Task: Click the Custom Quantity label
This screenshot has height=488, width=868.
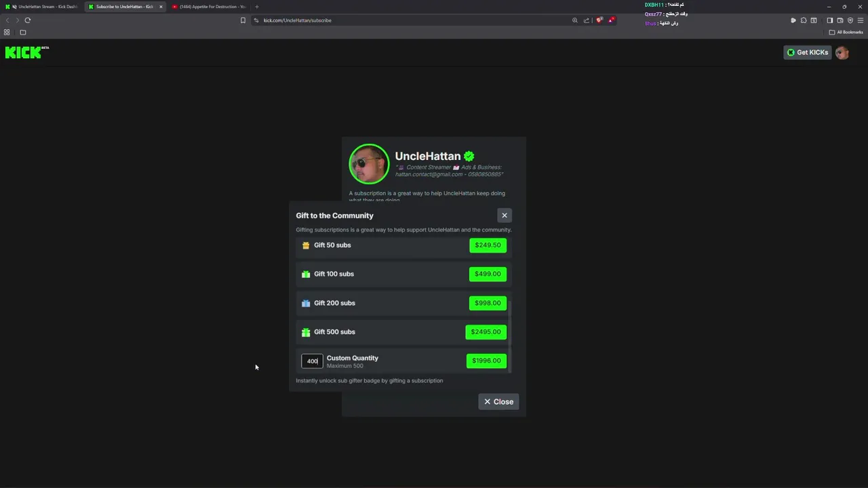Action: pos(353,358)
